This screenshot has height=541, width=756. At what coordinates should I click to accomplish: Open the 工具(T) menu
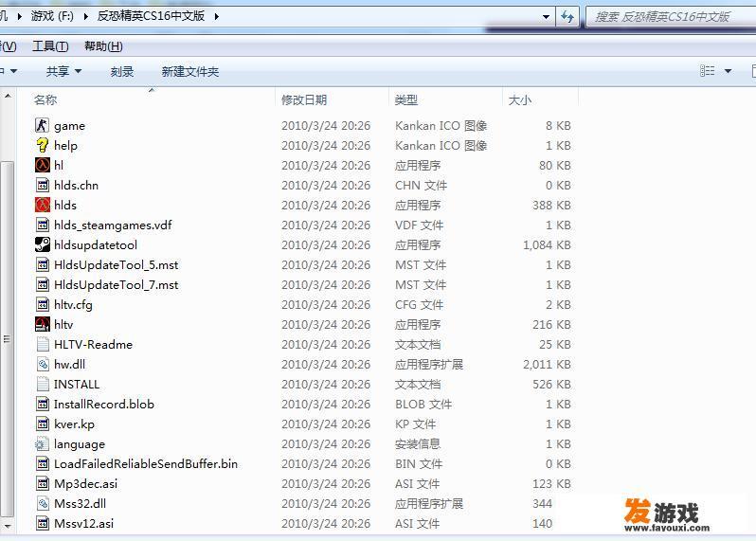(x=50, y=46)
